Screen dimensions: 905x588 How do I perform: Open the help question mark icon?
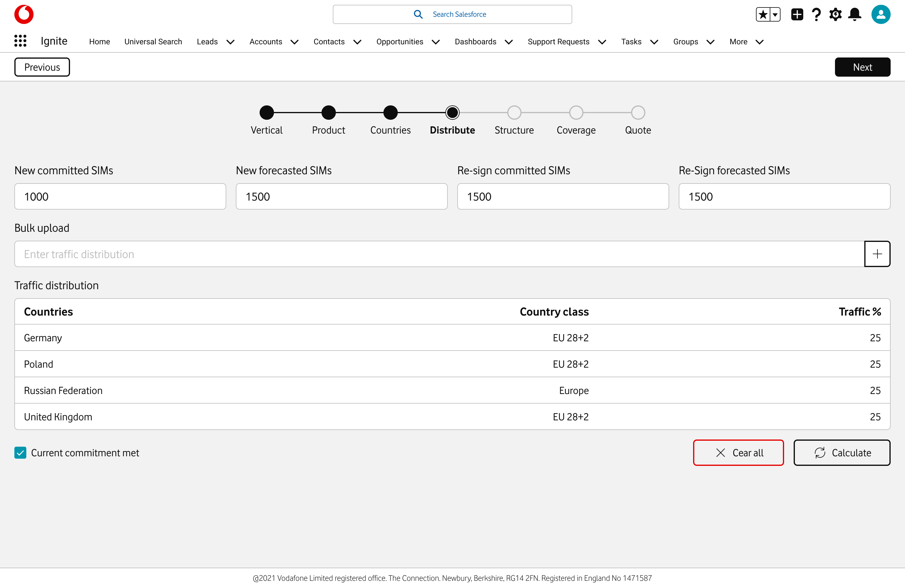[x=816, y=14]
